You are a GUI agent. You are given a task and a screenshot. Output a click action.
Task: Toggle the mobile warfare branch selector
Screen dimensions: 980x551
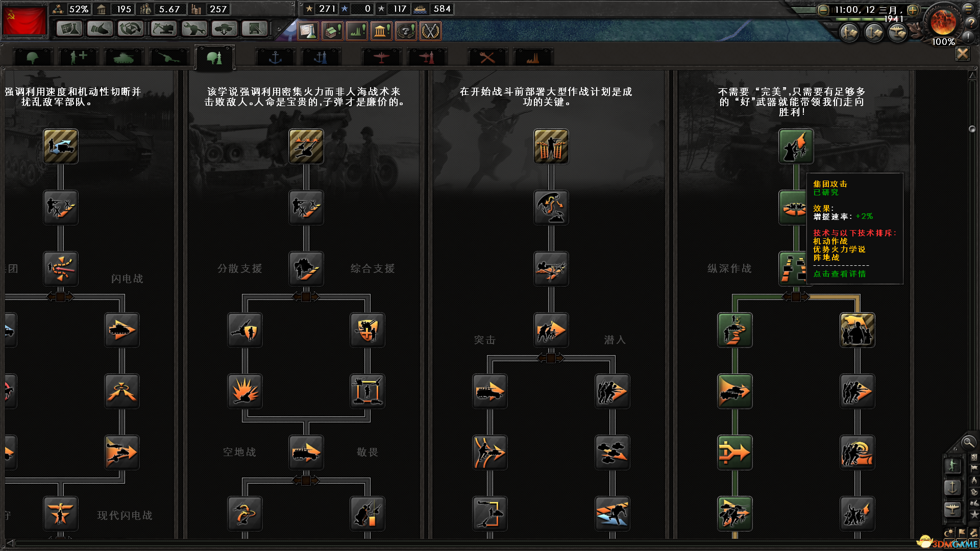click(61, 297)
